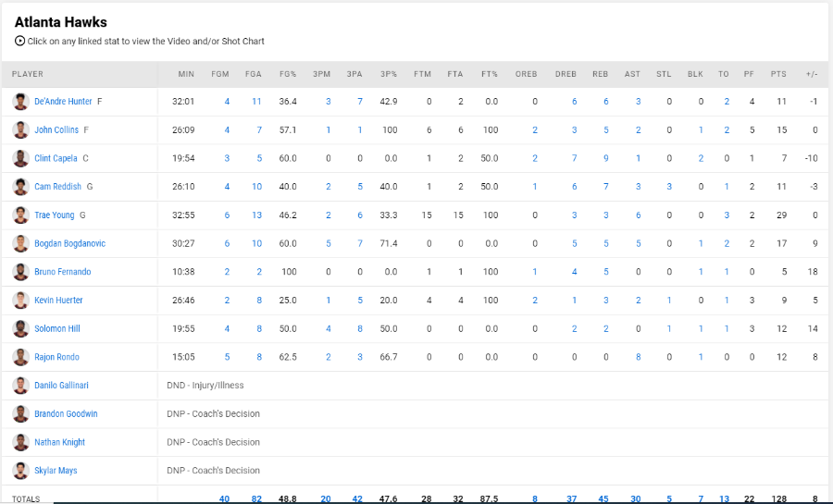This screenshot has height=504, width=833.
Task: View Bogdan Bogdanovic's 5 three-pointers made
Action: pyautogui.click(x=329, y=243)
